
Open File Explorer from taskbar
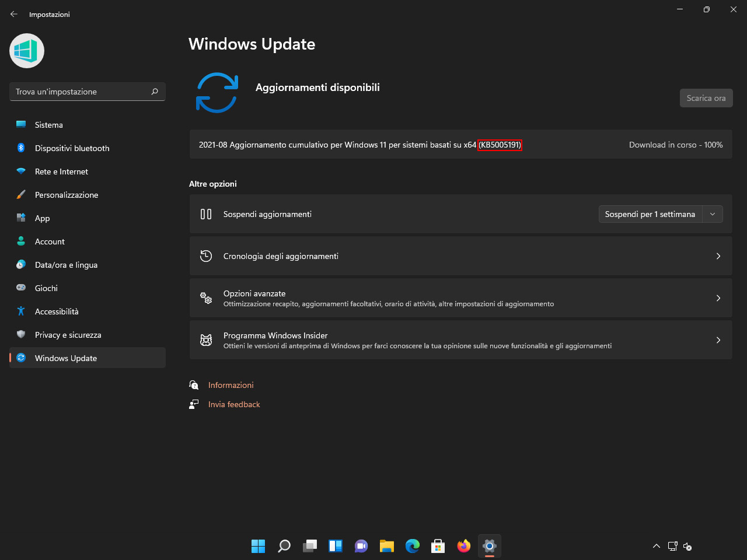pos(387,546)
